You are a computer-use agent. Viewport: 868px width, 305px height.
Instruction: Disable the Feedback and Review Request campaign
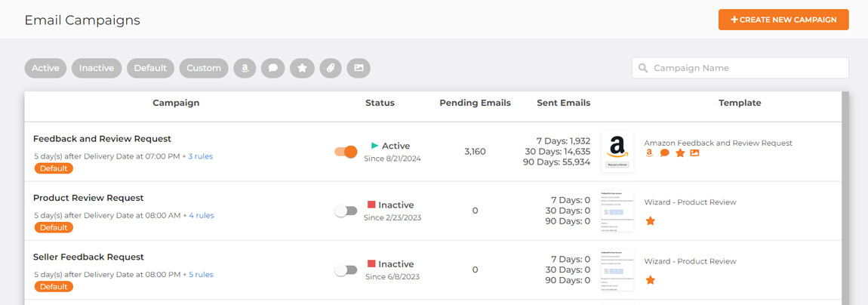346,152
